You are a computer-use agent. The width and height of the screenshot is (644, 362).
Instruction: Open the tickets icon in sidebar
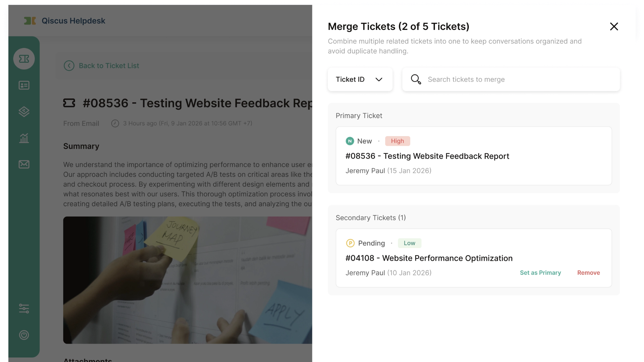pyautogui.click(x=24, y=59)
